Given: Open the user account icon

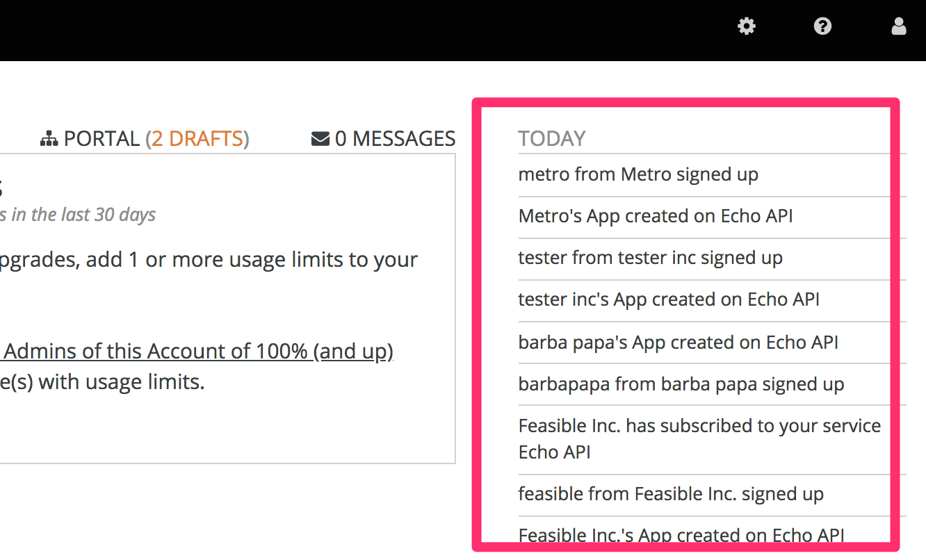Looking at the screenshot, I should [899, 26].
